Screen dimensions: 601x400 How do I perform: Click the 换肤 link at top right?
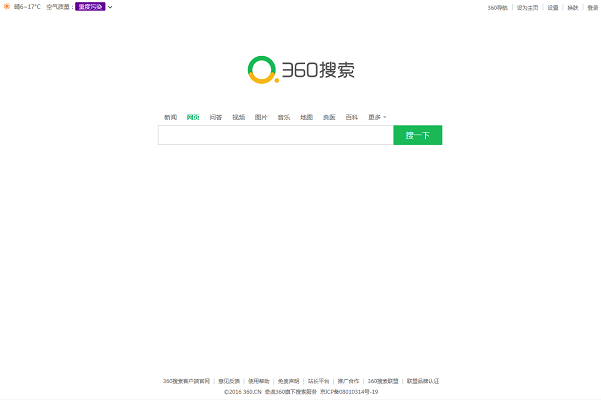pyautogui.click(x=573, y=8)
